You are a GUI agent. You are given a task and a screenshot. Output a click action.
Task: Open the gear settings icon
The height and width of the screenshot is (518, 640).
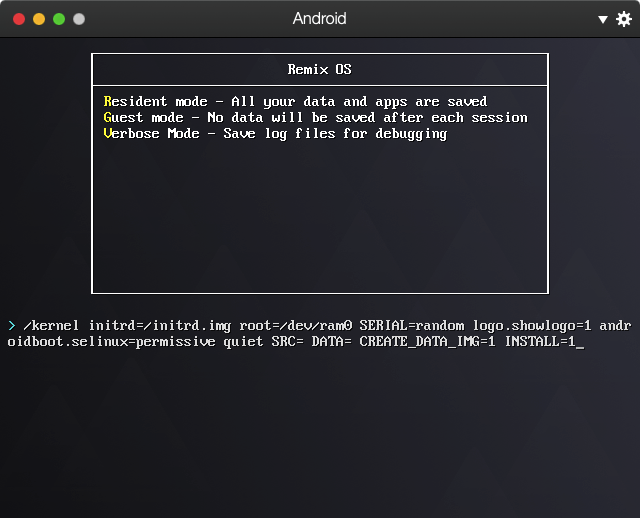(624, 19)
